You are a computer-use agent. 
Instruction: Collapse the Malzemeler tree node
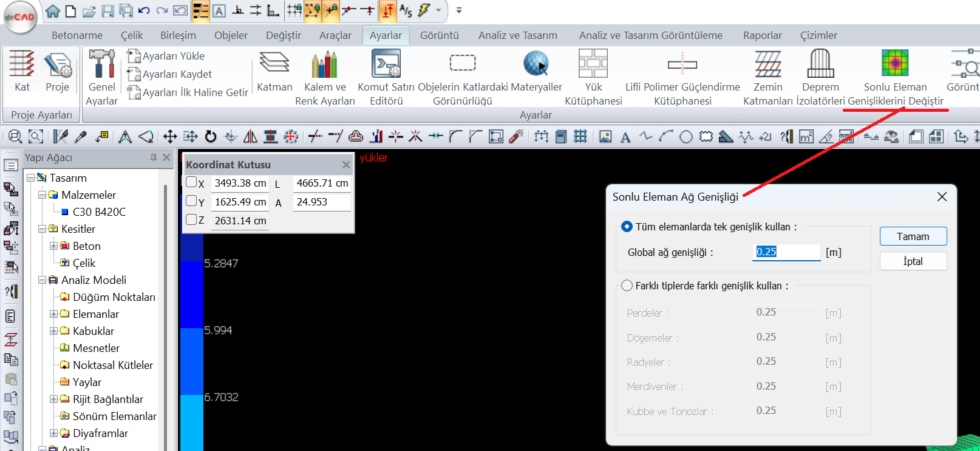point(43,195)
